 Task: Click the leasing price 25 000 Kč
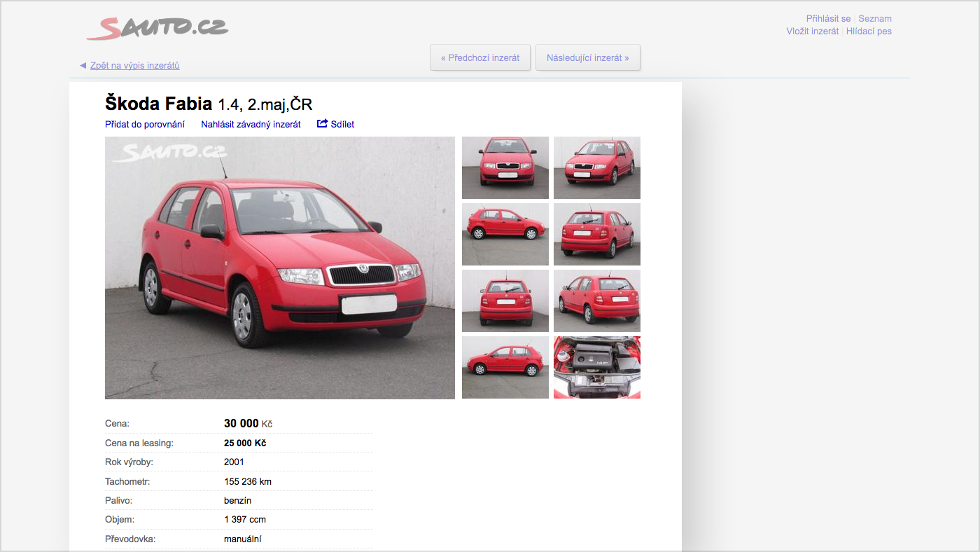click(245, 443)
